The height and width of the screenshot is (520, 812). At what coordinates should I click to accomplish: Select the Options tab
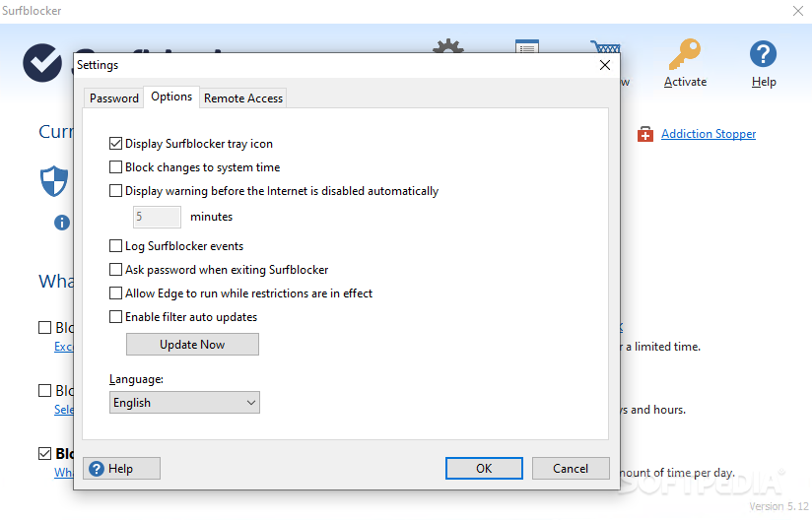tap(171, 97)
